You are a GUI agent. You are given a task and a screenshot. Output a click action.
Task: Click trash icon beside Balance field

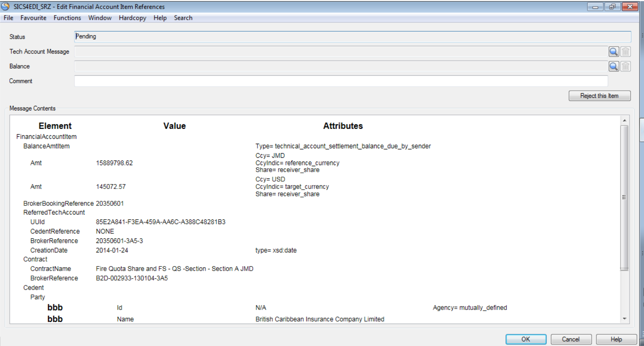625,66
